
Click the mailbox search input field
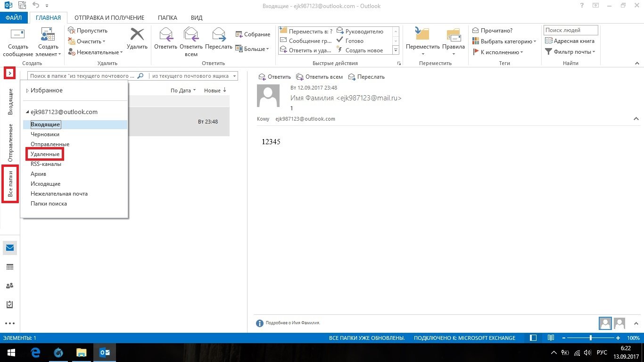point(83,75)
